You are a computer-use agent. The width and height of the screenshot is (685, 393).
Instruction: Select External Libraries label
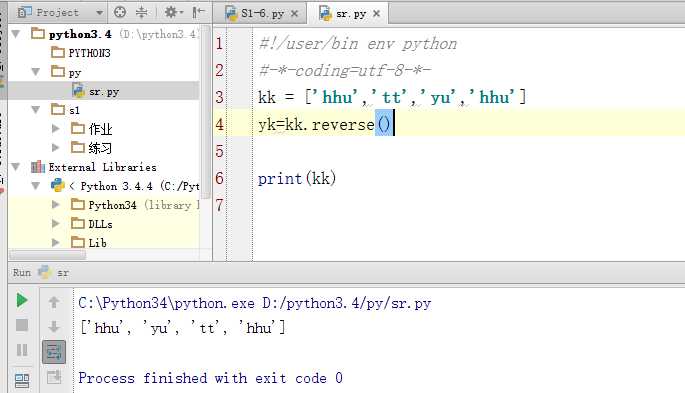(x=102, y=167)
